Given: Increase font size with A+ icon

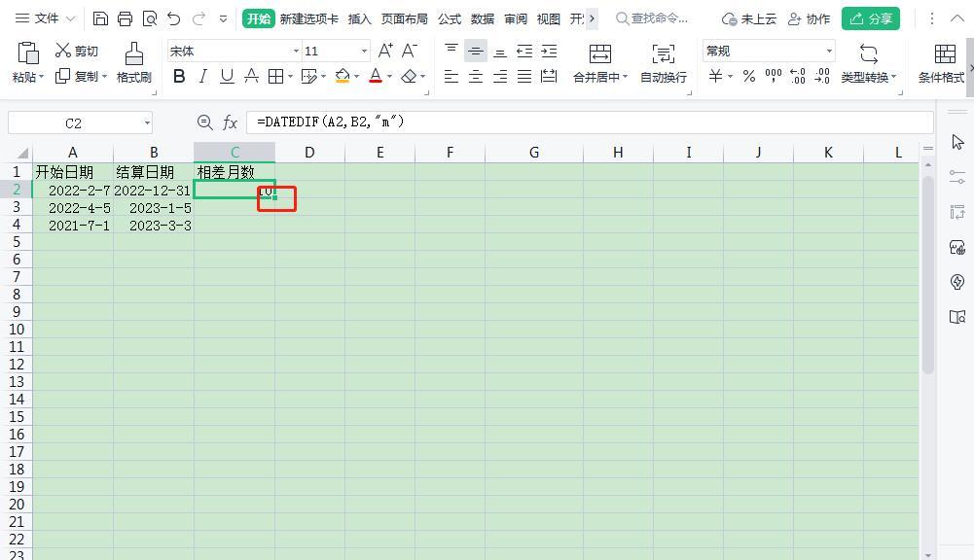Looking at the screenshot, I should (385, 51).
